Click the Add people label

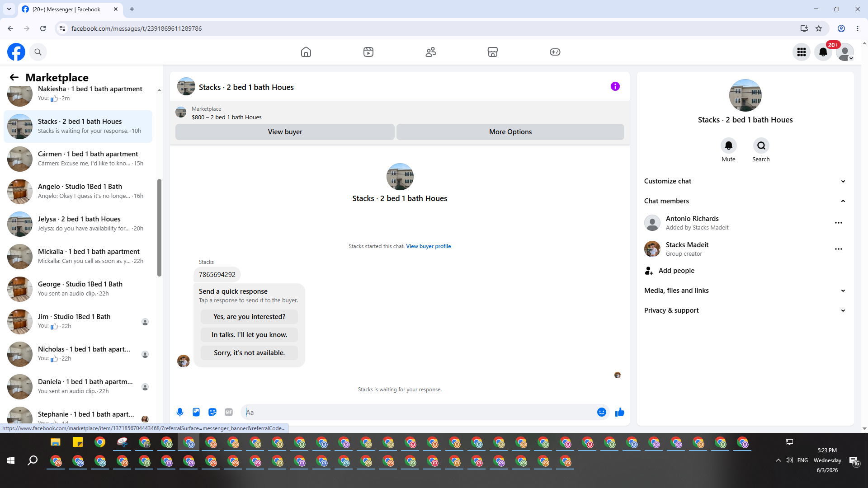[676, 271]
